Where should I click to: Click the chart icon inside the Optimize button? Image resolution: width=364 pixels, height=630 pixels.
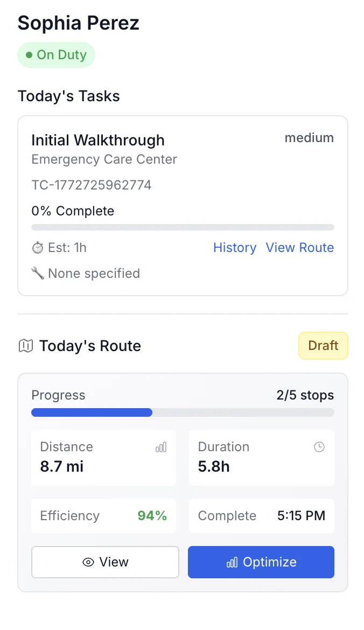(x=231, y=562)
